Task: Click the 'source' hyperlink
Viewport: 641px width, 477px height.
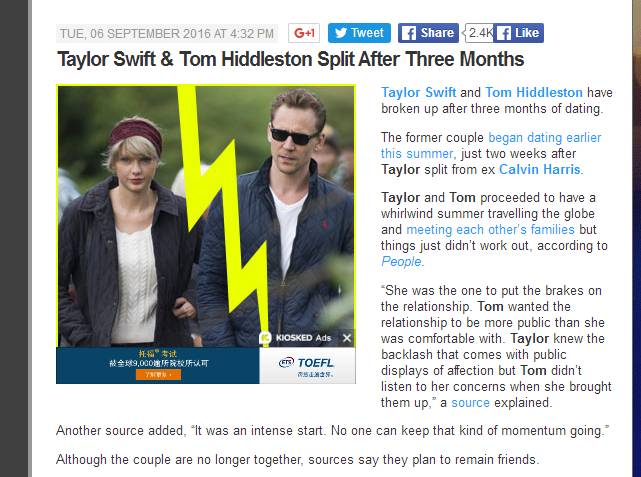Action: click(470, 403)
